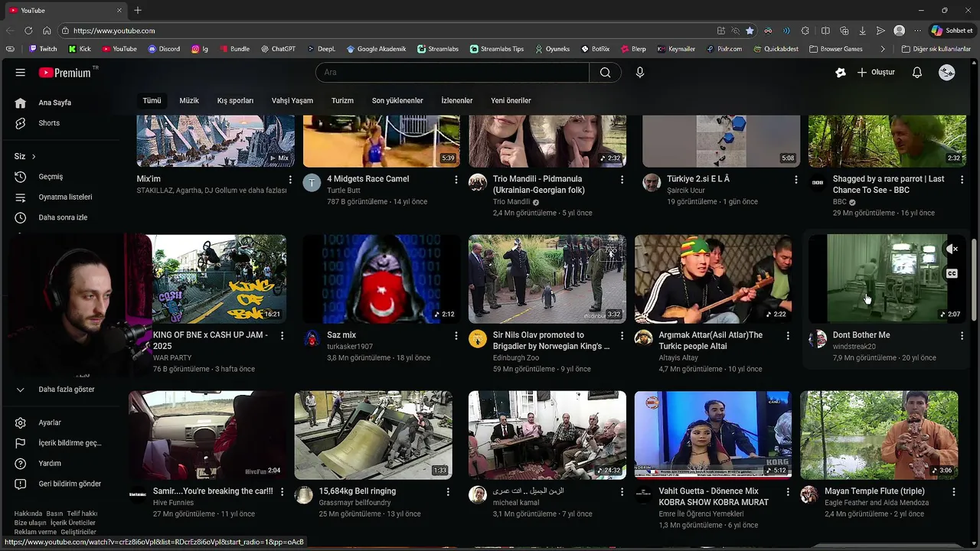Screen dimensions: 980x551
Task: Open Samir....You're breaking the car!!! title
Action: (213, 491)
